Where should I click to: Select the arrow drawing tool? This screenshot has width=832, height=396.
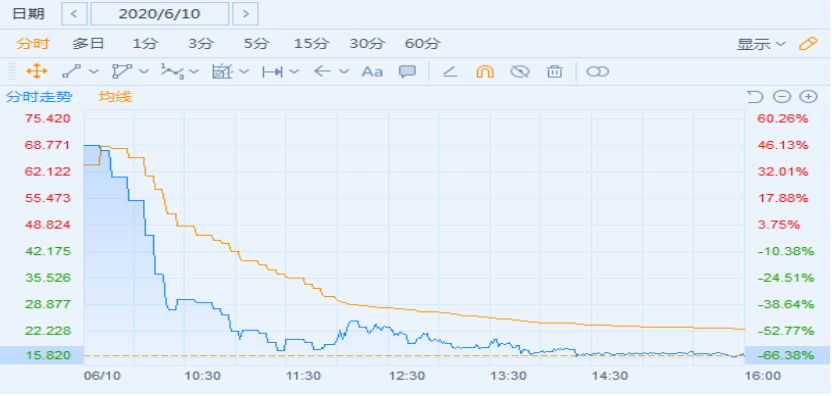pos(322,72)
